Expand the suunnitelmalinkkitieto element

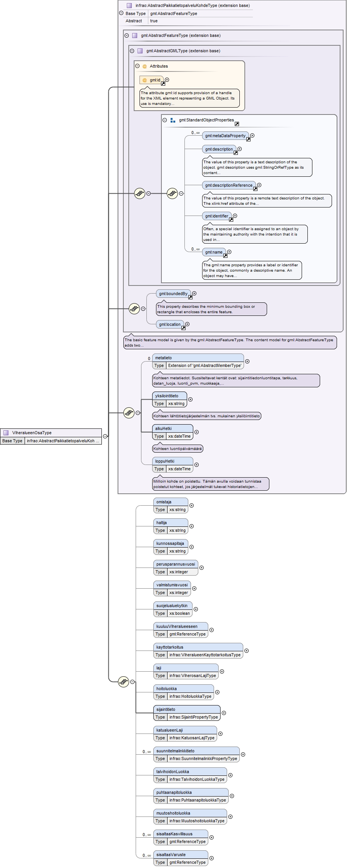click(243, 754)
